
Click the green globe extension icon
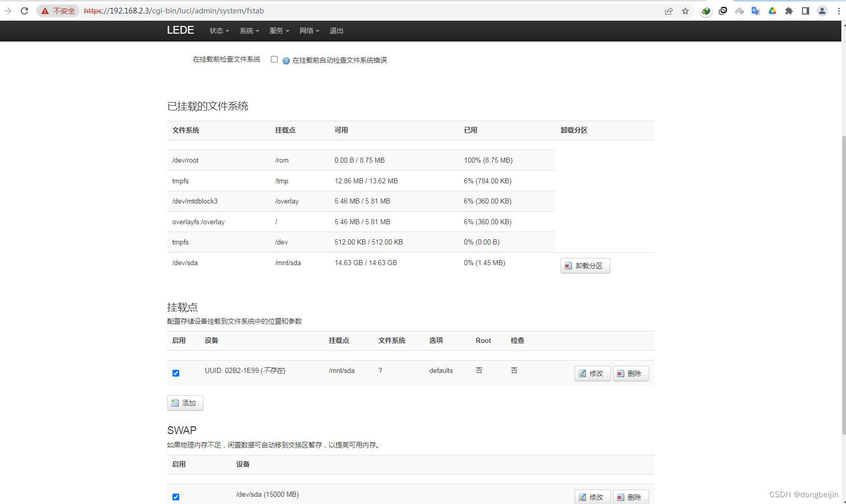(x=706, y=11)
